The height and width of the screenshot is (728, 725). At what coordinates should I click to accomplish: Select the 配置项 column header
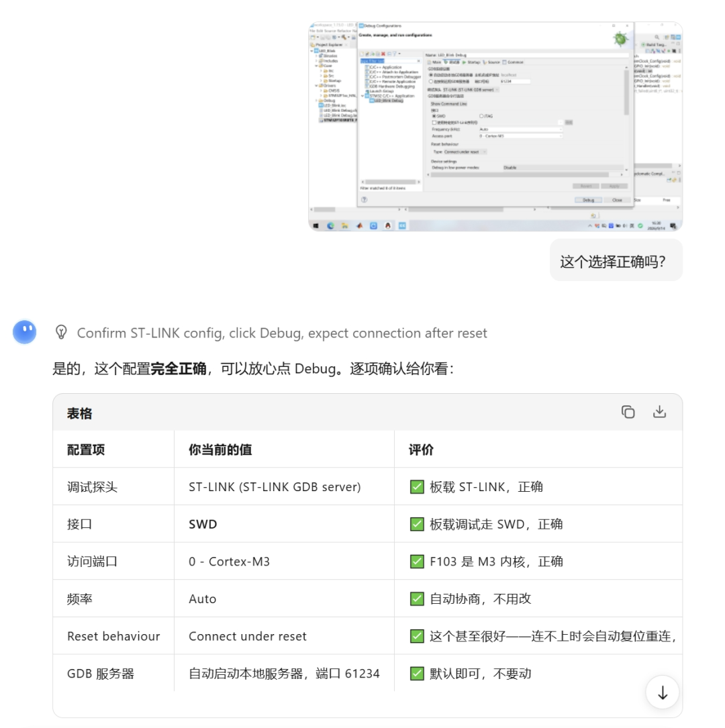click(x=86, y=450)
